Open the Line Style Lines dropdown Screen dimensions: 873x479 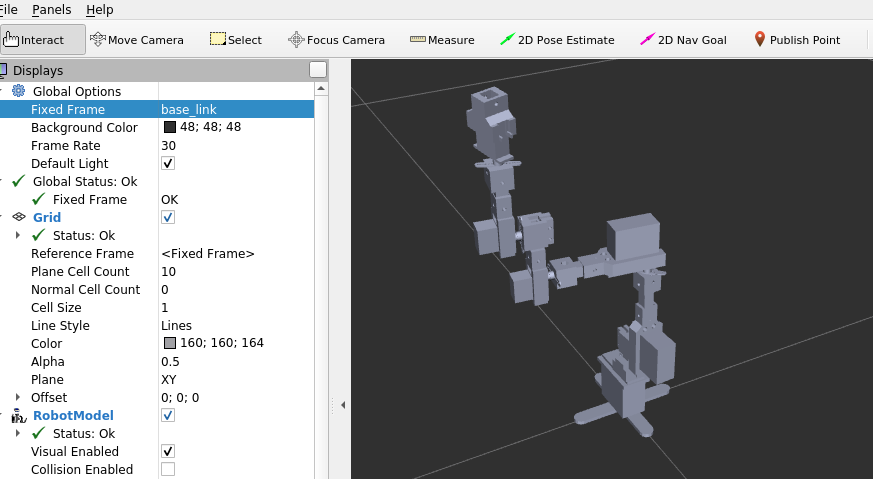click(x=237, y=325)
